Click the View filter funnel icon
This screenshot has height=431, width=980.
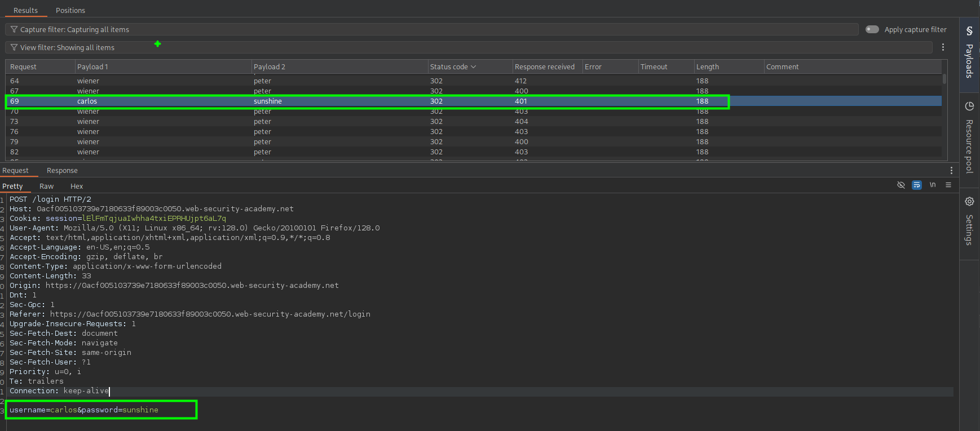click(x=14, y=47)
